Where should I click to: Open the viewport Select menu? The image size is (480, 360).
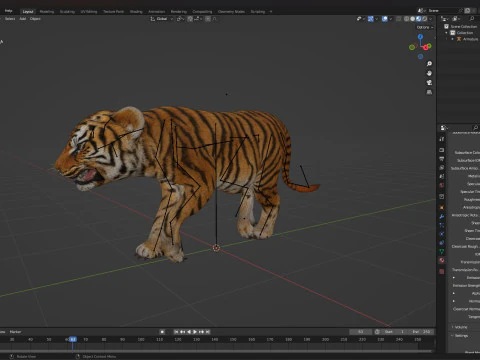click(x=10, y=19)
